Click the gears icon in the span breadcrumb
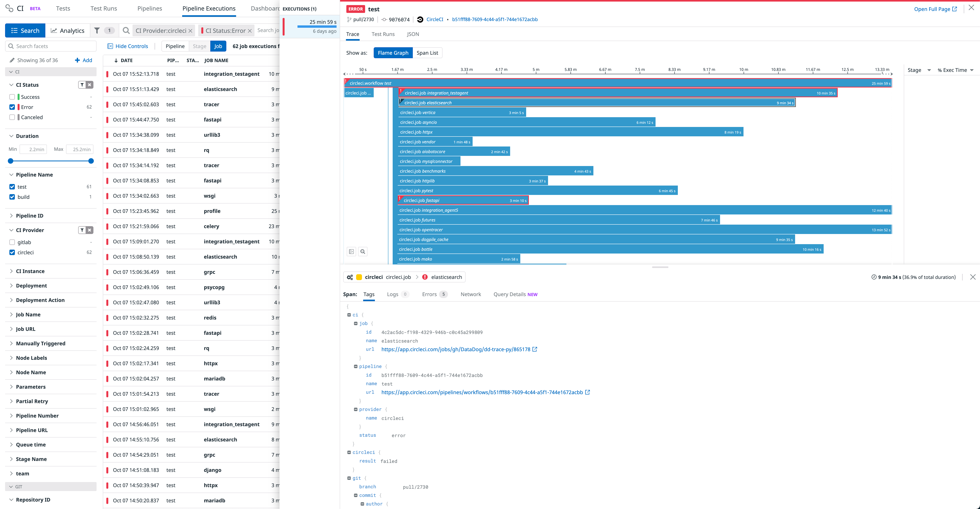 coord(350,277)
